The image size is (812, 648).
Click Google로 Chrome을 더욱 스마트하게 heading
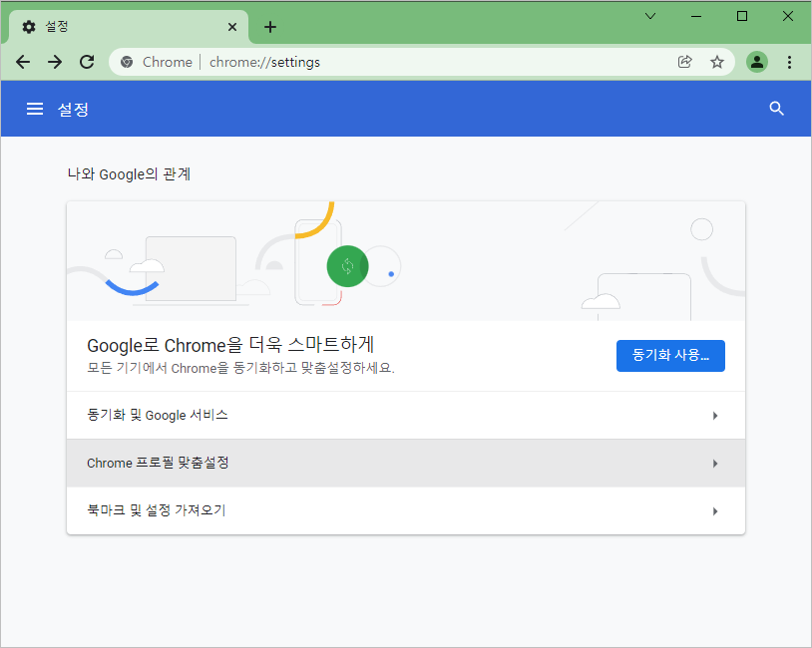click(x=230, y=345)
